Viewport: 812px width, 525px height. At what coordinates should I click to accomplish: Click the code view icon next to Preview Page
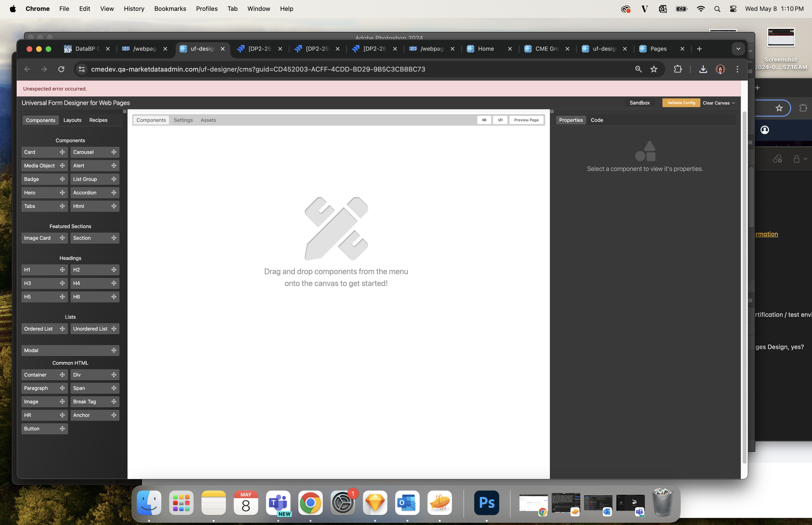coord(500,120)
